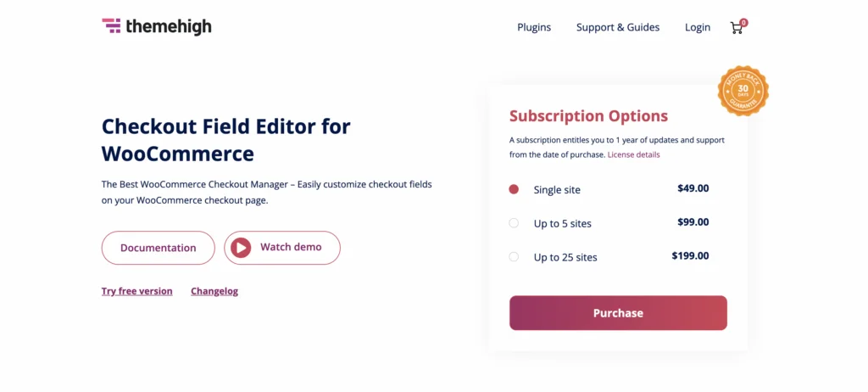
Task: Choose the Up to 25 sites radio button
Action: click(x=514, y=257)
